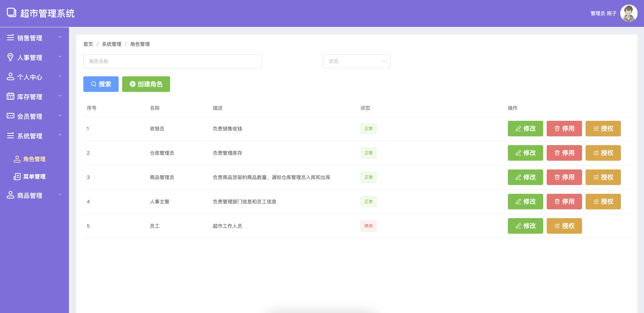Disable the 收银员 role with 停用
Screen dimensions: 644x313
pyautogui.click(x=564, y=128)
